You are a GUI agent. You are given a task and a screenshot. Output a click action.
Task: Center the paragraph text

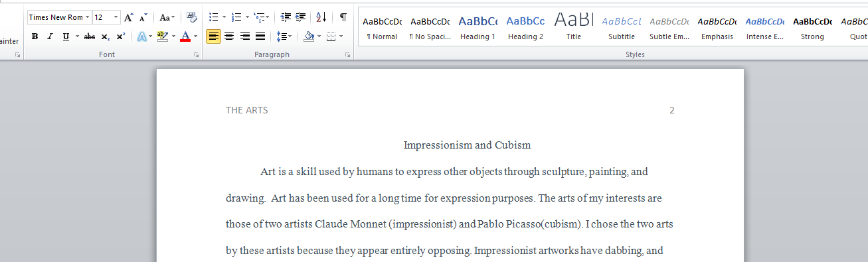(229, 36)
